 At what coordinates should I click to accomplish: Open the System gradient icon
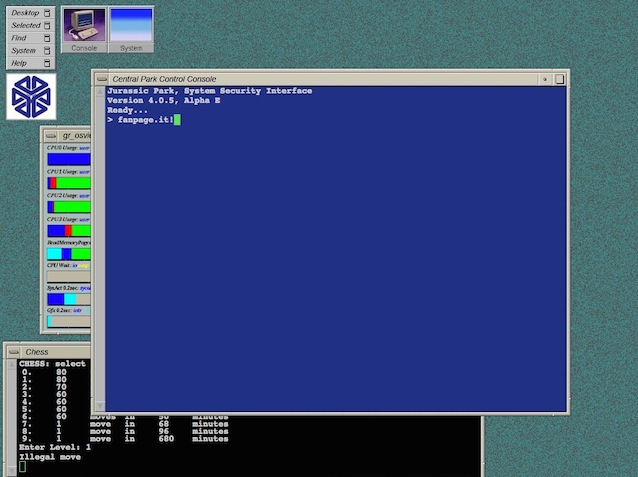pos(131,29)
